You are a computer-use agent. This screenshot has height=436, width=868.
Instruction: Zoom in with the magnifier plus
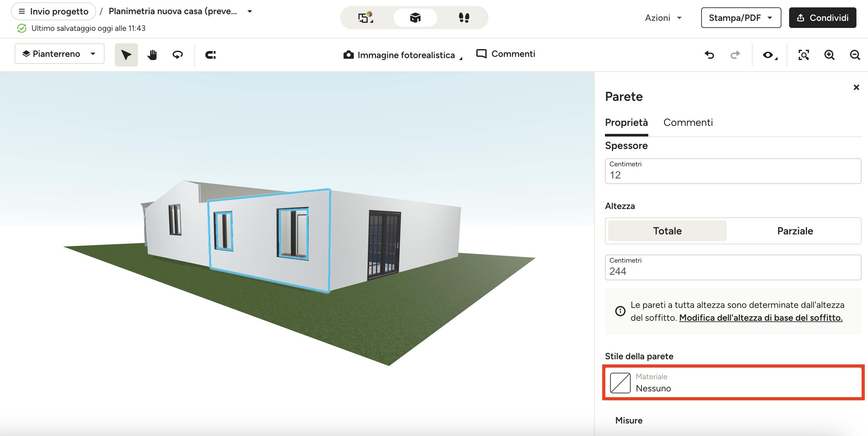point(829,55)
